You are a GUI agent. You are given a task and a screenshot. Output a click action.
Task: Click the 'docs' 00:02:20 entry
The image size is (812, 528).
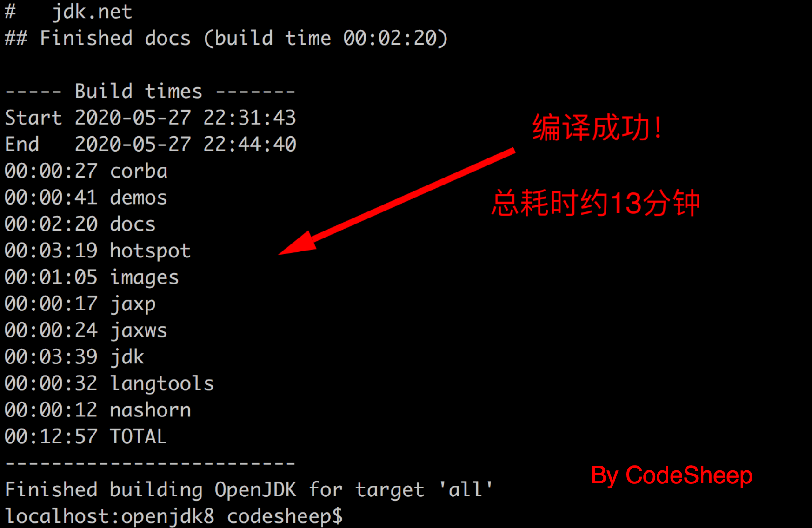80,224
